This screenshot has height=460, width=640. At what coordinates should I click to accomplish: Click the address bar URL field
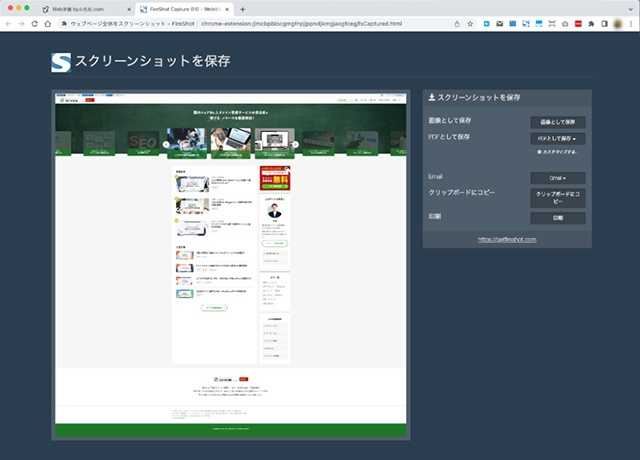pyautogui.click(x=302, y=24)
